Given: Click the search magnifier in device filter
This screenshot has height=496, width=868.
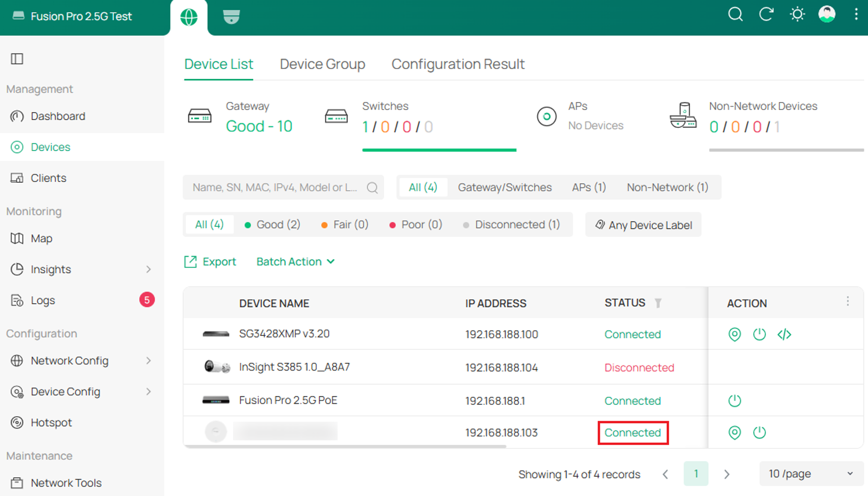Looking at the screenshot, I should click(x=372, y=187).
